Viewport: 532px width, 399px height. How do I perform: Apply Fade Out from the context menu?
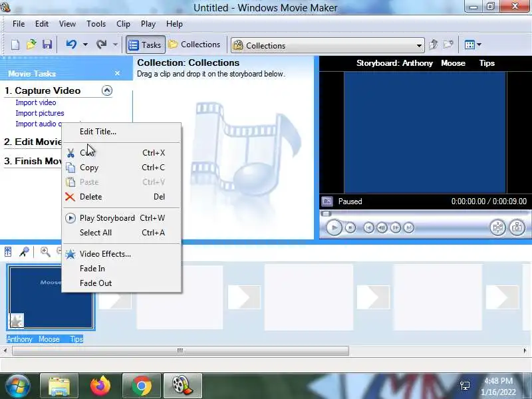122,283
